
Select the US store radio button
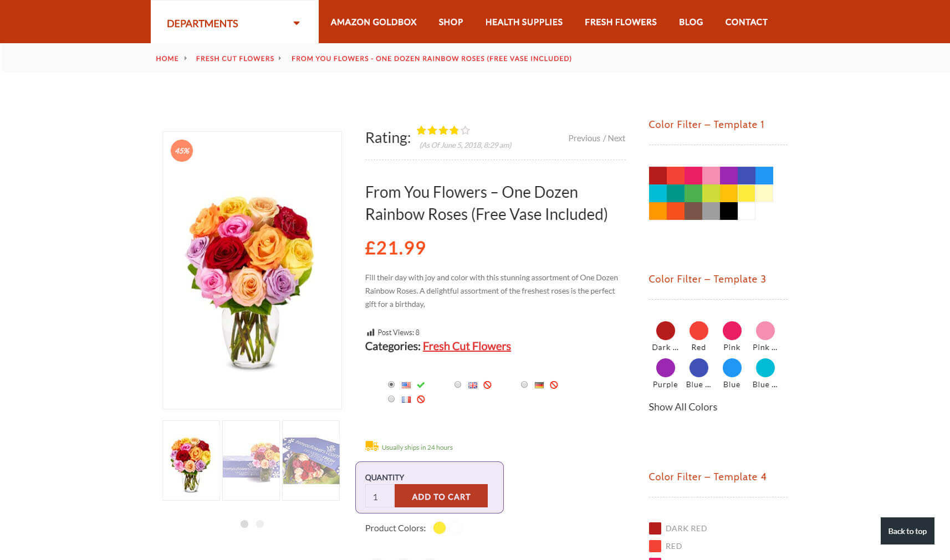tap(391, 384)
